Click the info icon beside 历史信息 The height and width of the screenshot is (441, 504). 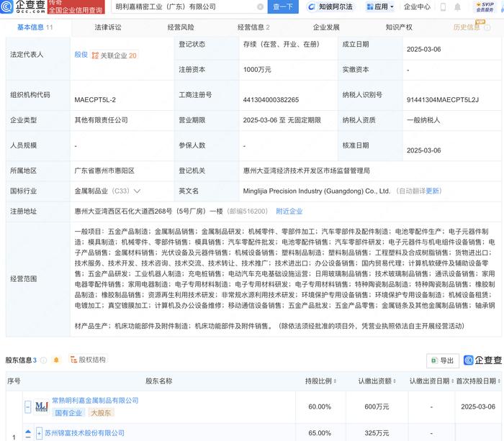click(x=487, y=27)
